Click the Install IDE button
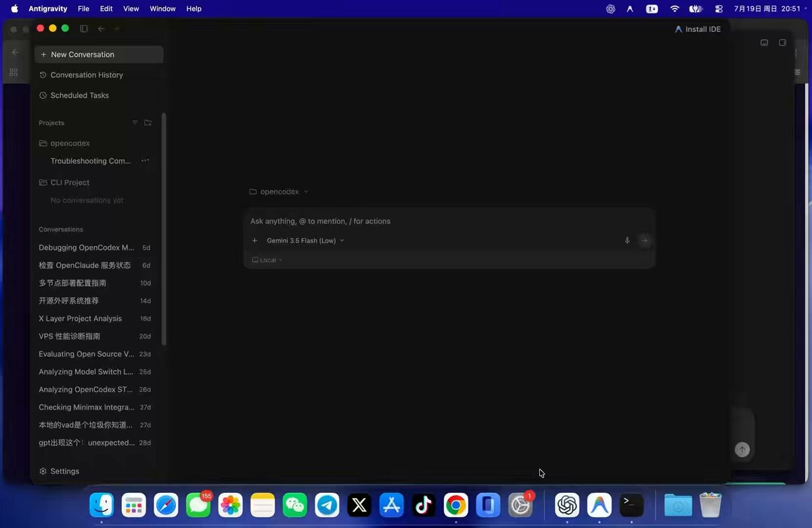This screenshot has width=812, height=528. click(x=698, y=29)
